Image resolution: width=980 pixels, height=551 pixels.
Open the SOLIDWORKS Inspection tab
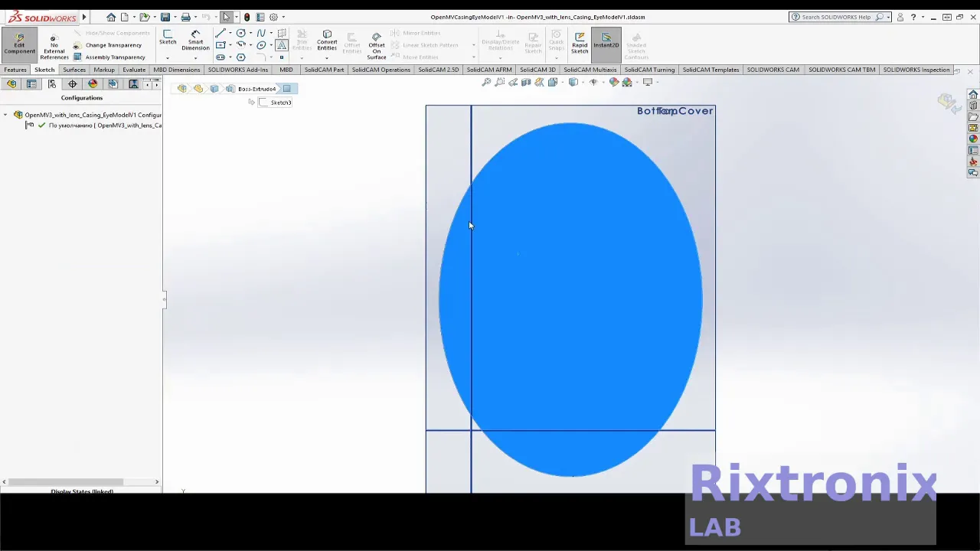click(x=916, y=70)
